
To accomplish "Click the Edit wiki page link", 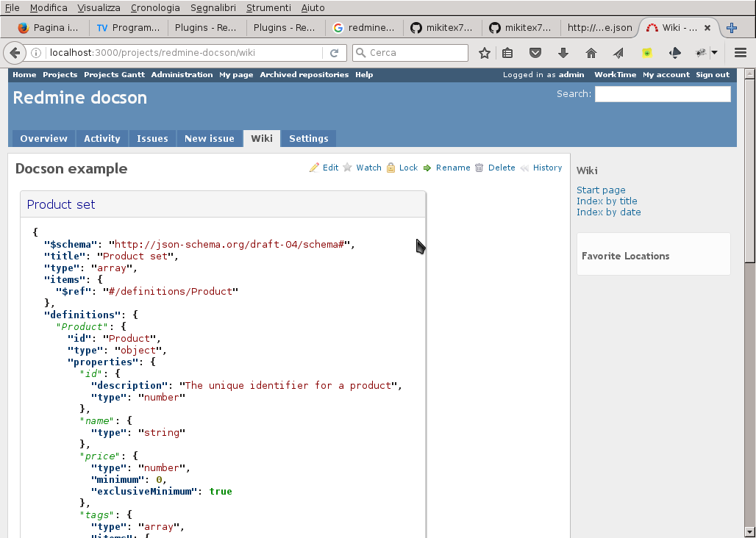I will [324, 168].
